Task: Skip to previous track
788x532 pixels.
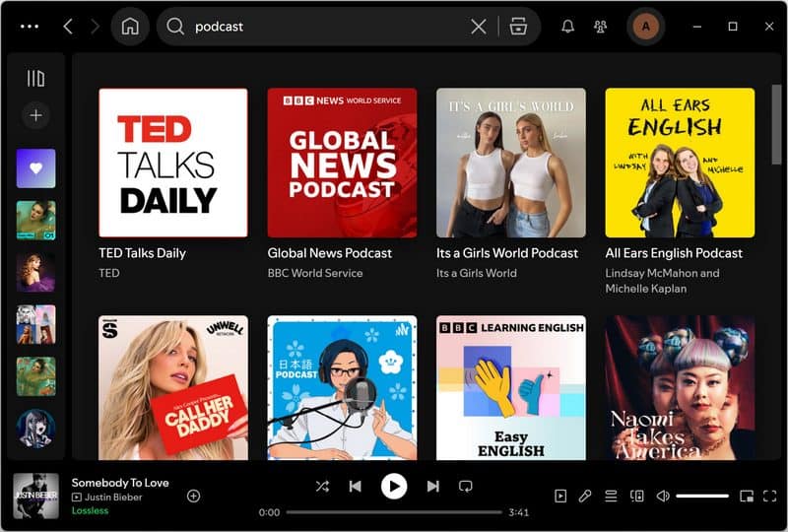Action: 356,487
